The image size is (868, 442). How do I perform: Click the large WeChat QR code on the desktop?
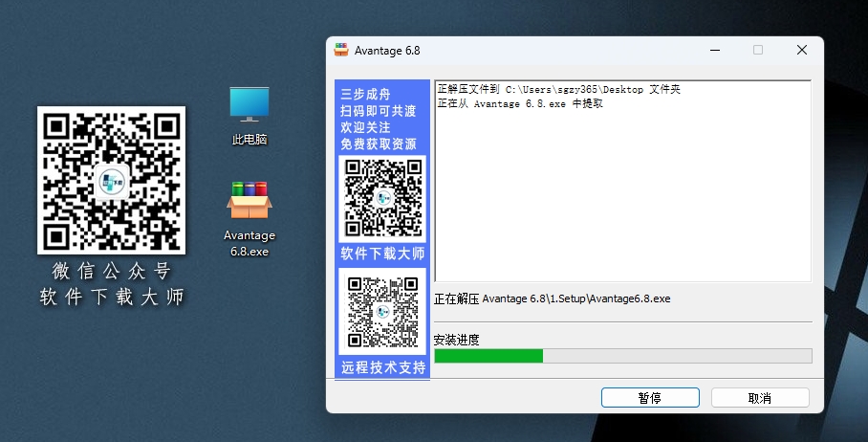pyautogui.click(x=111, y=181)
